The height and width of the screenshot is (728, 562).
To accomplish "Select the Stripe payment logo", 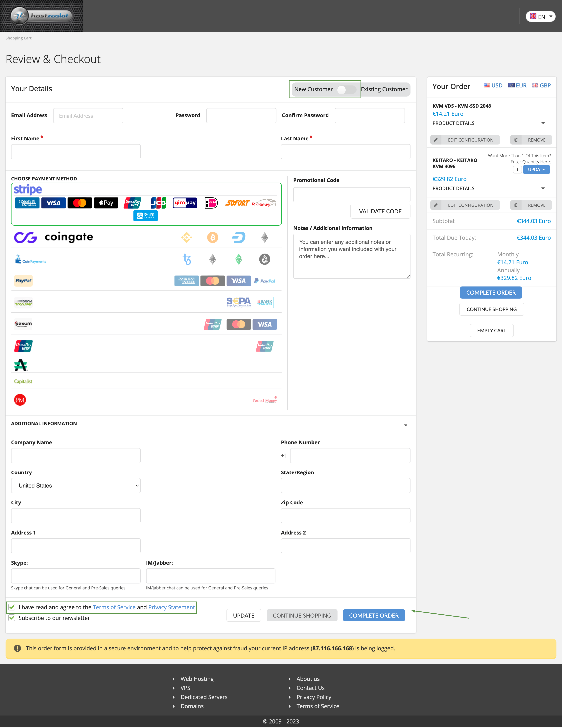I will pyautogui.click(x=28, y=189).
